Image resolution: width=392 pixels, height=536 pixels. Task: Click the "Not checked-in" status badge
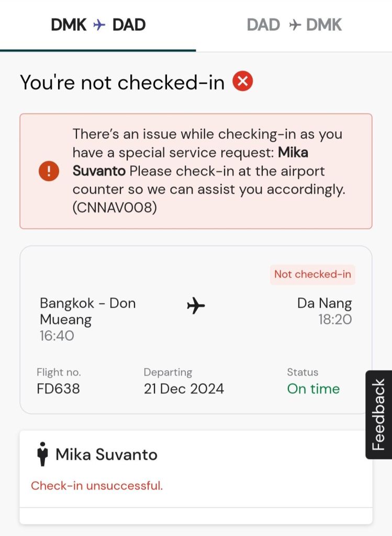tap(312, 274)
